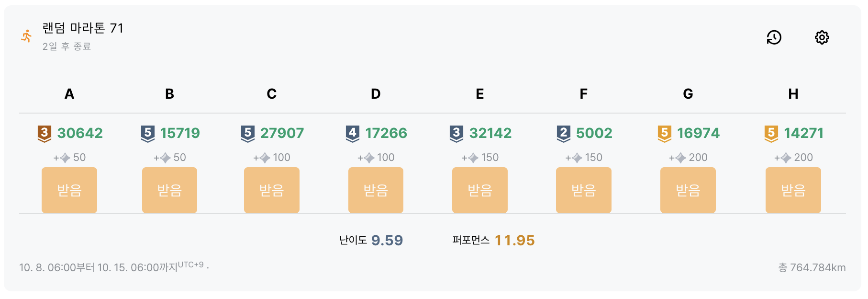The width and height of the screenshot is (868, 299).
Task: Select the column header B
Action: pos(169,94)
